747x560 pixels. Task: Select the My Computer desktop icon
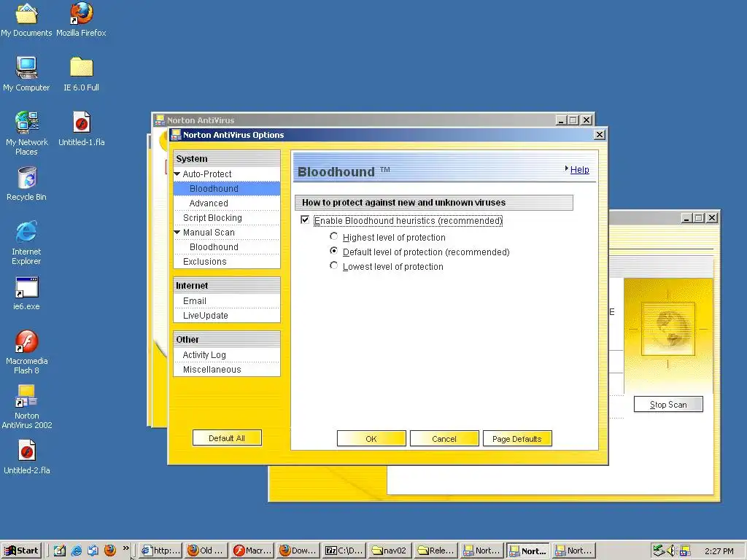click(26, 74)
